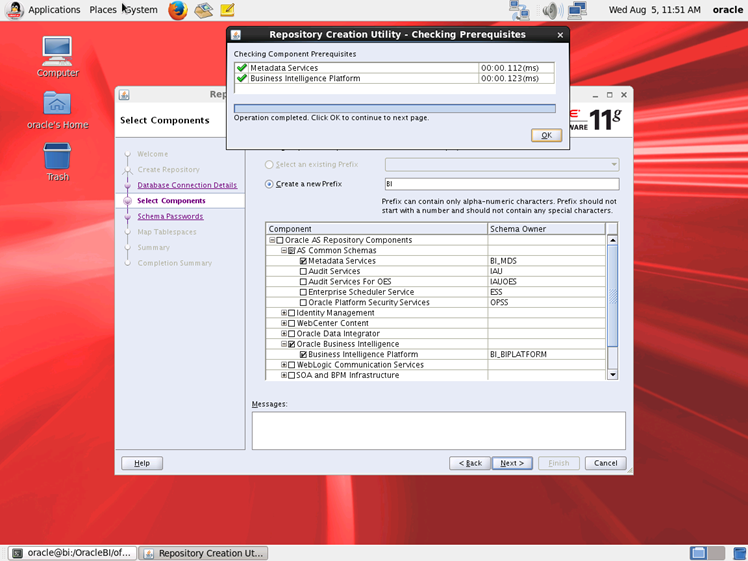Image resolution: width=748 pixels, height=561 pixels.
Task: Open the oracle user menu
Action: 727,10
